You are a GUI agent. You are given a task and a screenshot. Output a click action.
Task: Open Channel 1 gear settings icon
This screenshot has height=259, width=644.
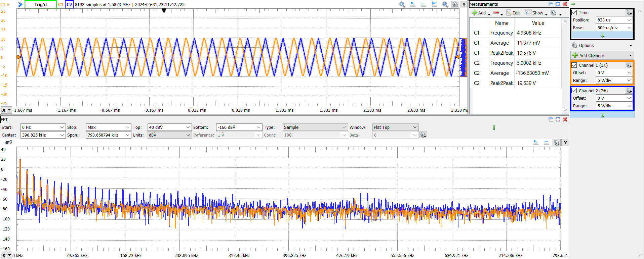629,65
